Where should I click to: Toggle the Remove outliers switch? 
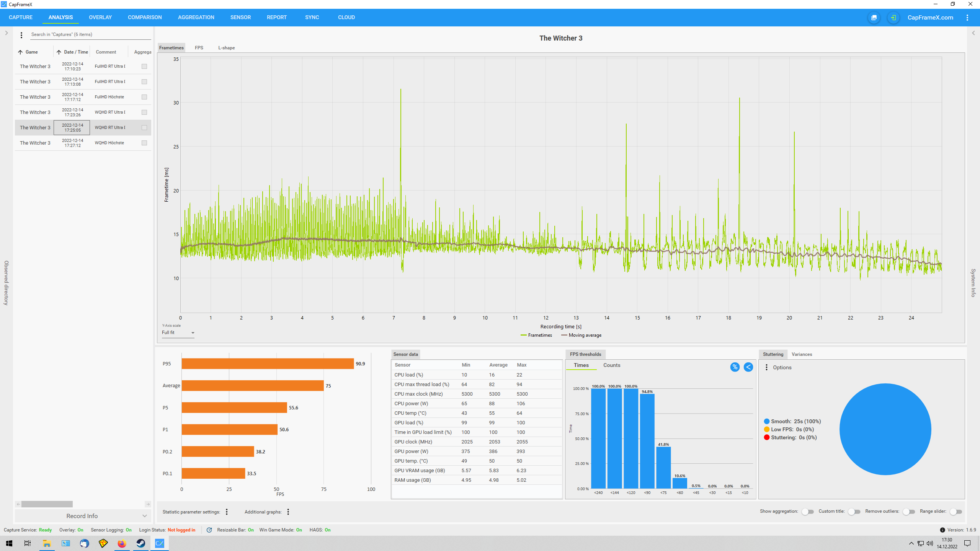[908, 512]
